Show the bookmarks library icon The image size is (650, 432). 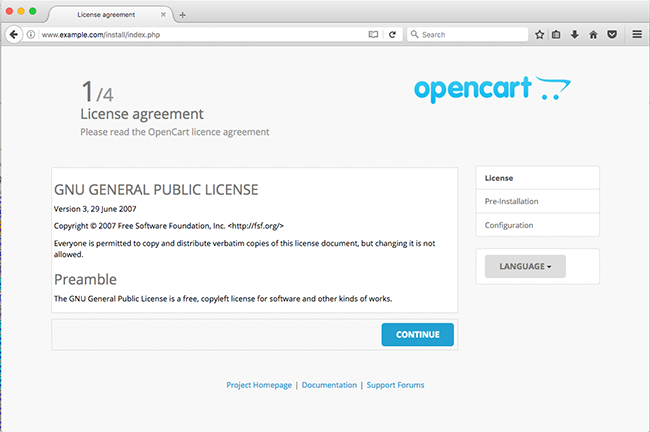pyautogui.click(x=557, y=34)
